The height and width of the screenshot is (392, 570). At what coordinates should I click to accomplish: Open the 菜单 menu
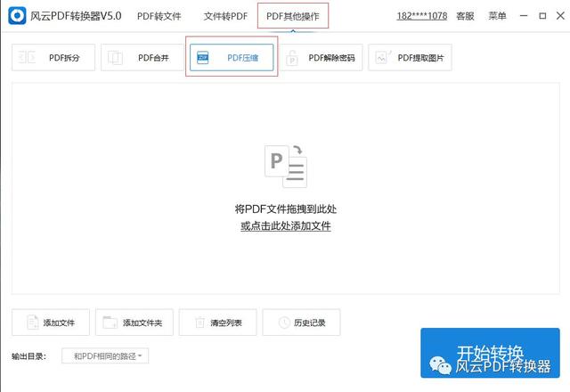497,16
